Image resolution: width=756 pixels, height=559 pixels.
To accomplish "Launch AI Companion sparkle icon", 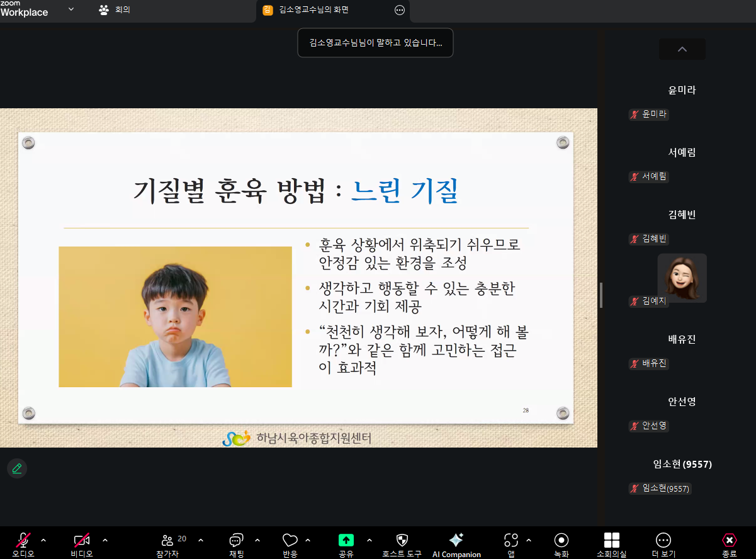I will pos(456,541).
